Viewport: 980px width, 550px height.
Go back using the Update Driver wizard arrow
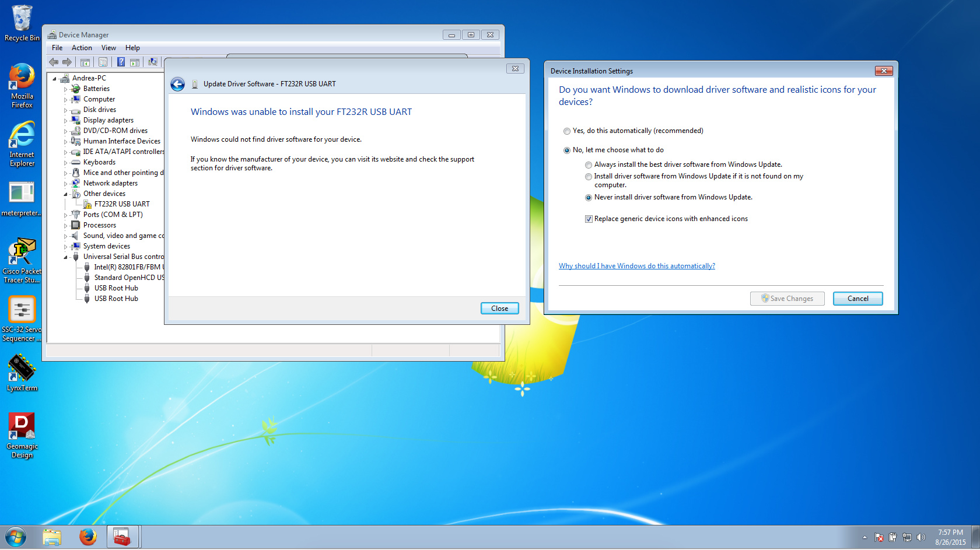point(178,84)
